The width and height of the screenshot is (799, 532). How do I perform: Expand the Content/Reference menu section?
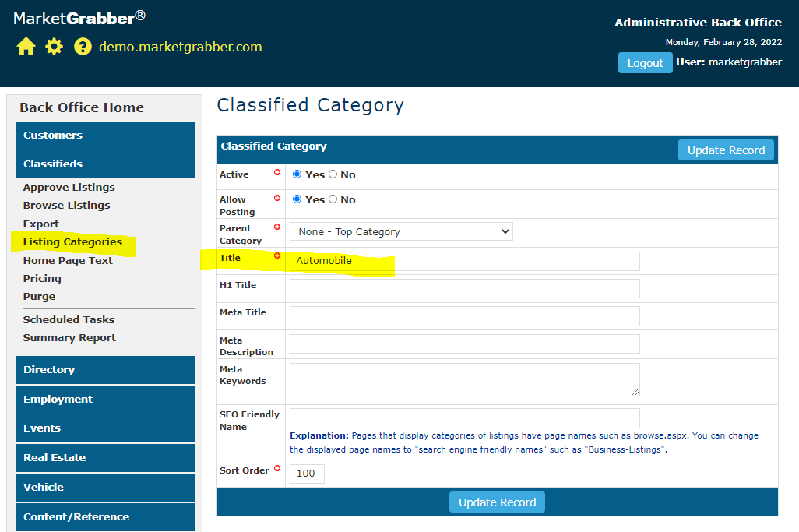[105, 516]
